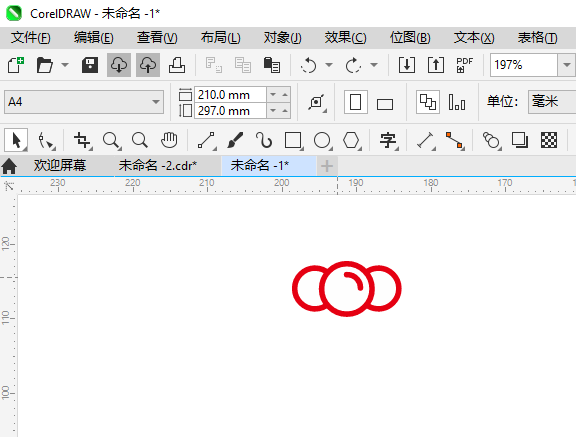Open the 位图(B) menu

(x=410, y=38)
